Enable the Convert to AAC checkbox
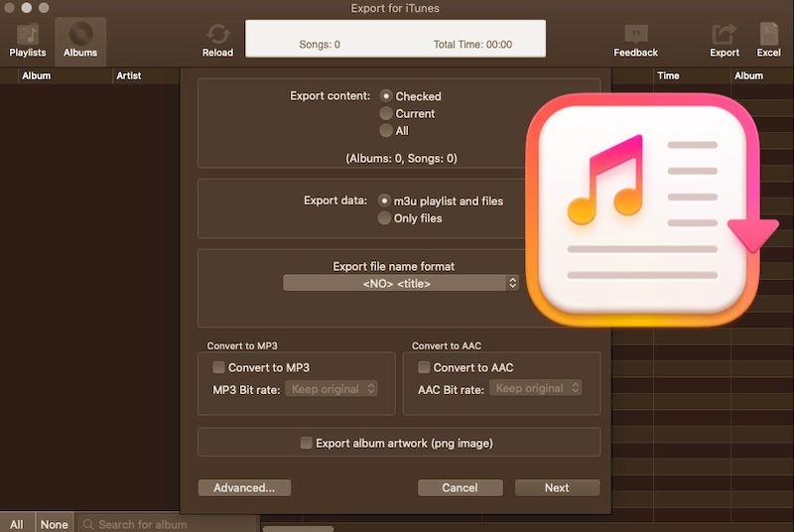794x532 pixels. (424, 367)
